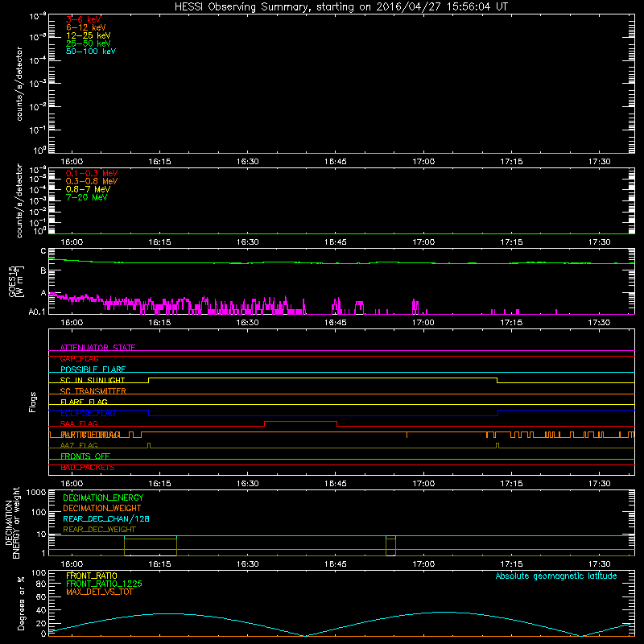Click the HESSI Observing Summary title text

[x=341, y=7]
